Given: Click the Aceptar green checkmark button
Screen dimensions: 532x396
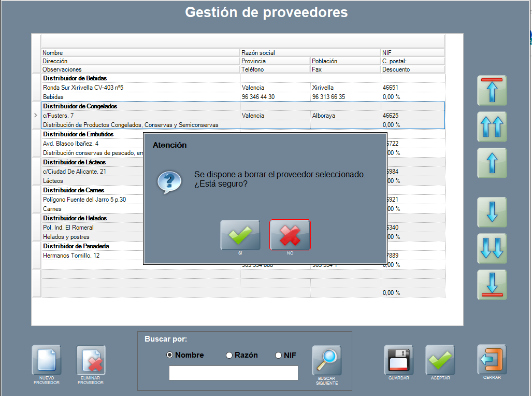Looking at the screenshot, I should (440, 360).
